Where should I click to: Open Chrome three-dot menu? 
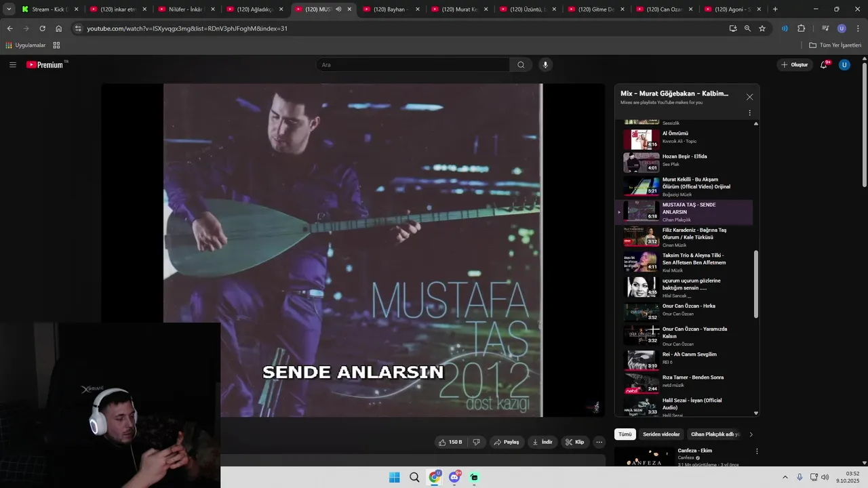[x=858, y=28]
